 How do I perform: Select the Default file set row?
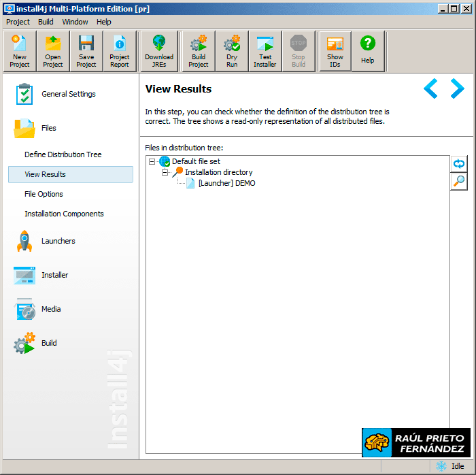[x=196, y=161]
